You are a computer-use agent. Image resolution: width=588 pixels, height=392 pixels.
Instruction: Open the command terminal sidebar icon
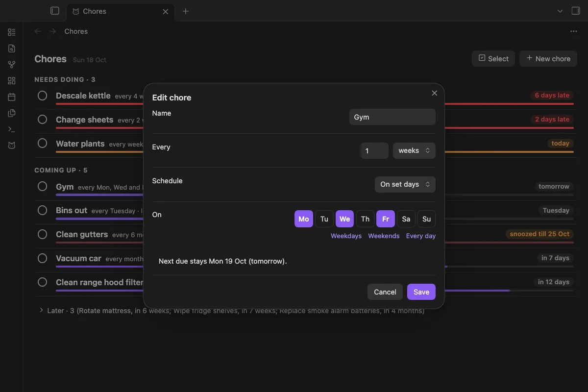coord(12,129)
